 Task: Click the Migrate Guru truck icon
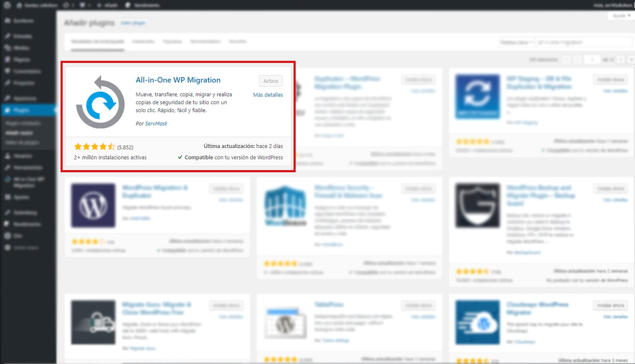[93, 322]
